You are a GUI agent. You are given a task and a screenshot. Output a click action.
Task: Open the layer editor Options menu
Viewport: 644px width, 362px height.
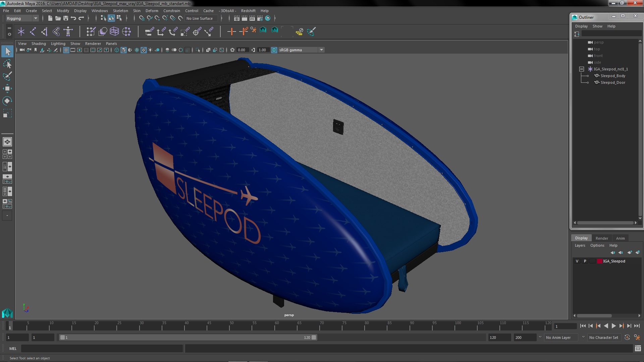pos(597,245)
